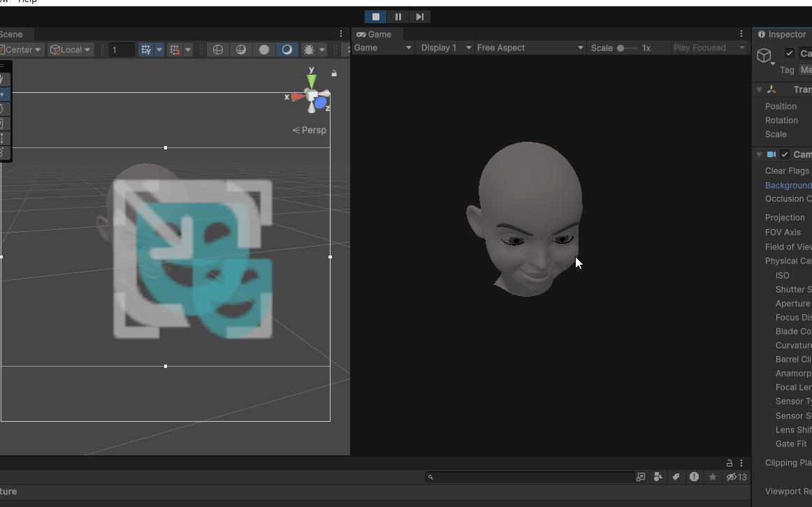The image size is (812, 507).
Task: Click the green Y axis cone on gizmo
Action: [311, 81]
